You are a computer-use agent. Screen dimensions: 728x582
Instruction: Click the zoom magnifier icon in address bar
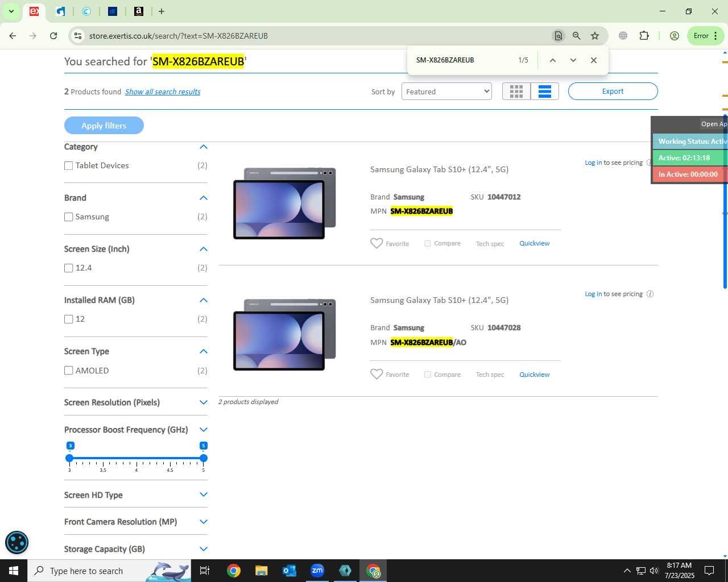pyautogui.click(x=577, y=36)
